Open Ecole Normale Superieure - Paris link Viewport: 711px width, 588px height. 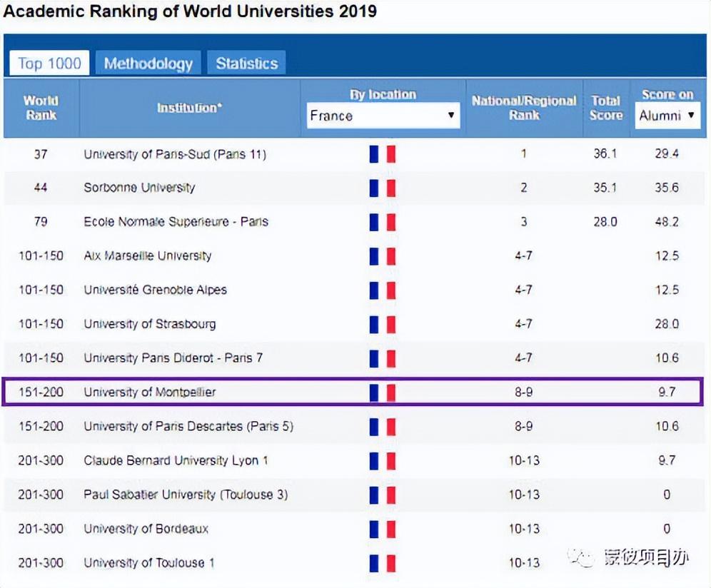coord(176,222)
